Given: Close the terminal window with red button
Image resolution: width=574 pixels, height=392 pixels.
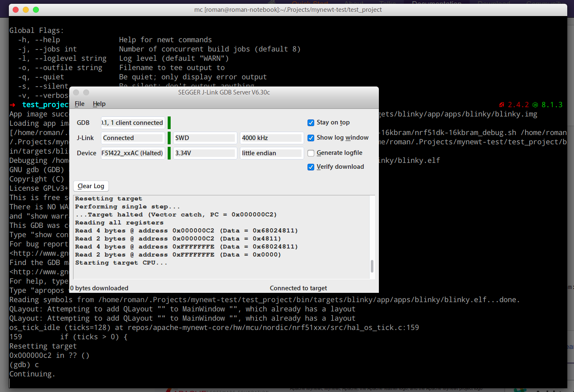Looking at the screenshot, I should click(16, 10).
